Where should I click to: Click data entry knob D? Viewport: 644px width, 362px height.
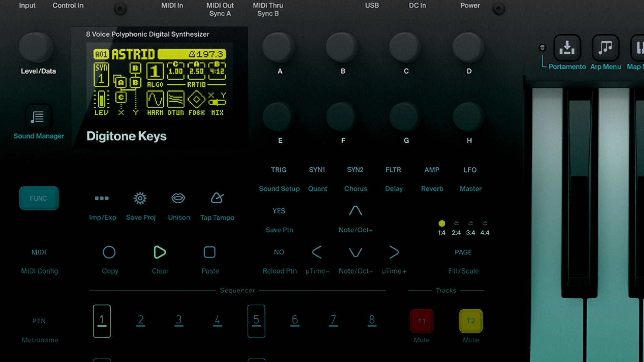pyautogui.click(x=469, y=48)
